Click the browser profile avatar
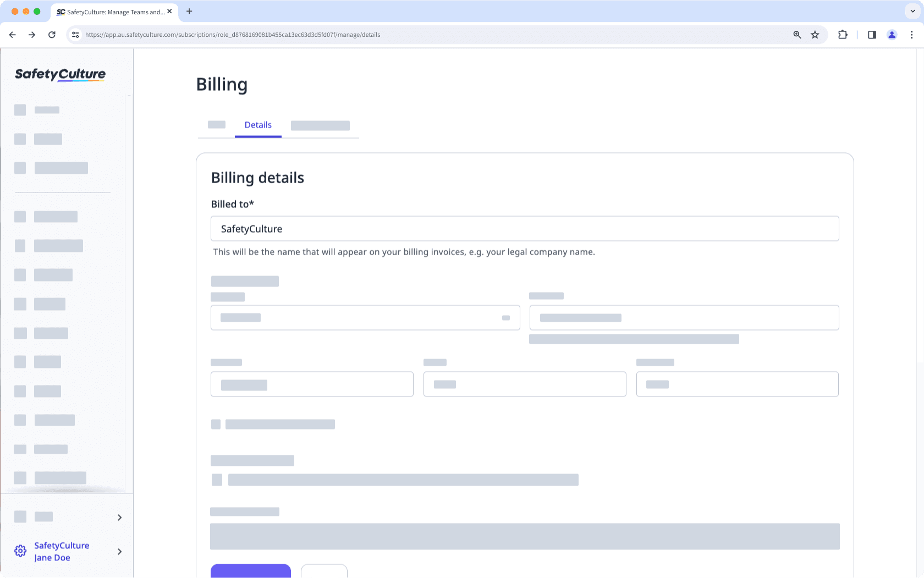Image resolution: width=924 pixels, height=578 pixels. (x=892, y=34)
